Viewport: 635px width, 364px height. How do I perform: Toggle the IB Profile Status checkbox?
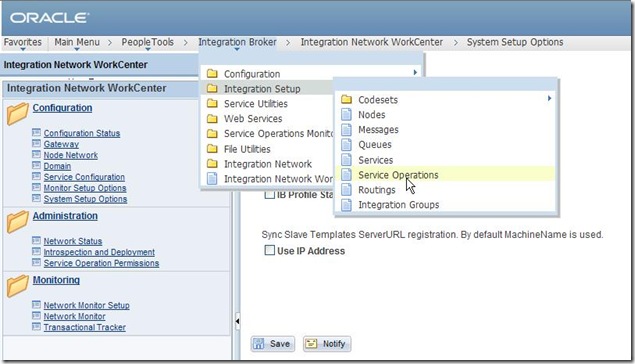point(269,195)
